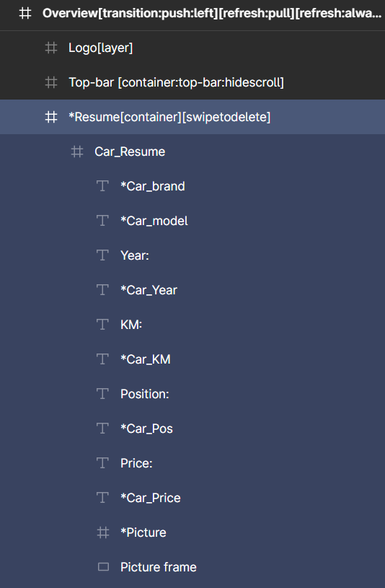
Task: Select the Year: text layer
Action: (x=192, y=255)
